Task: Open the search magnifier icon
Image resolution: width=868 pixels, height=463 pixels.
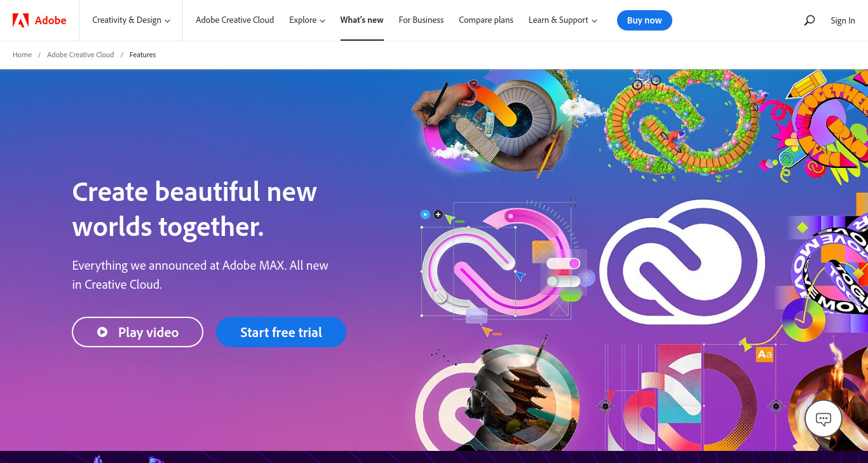Action: [809, 20]
